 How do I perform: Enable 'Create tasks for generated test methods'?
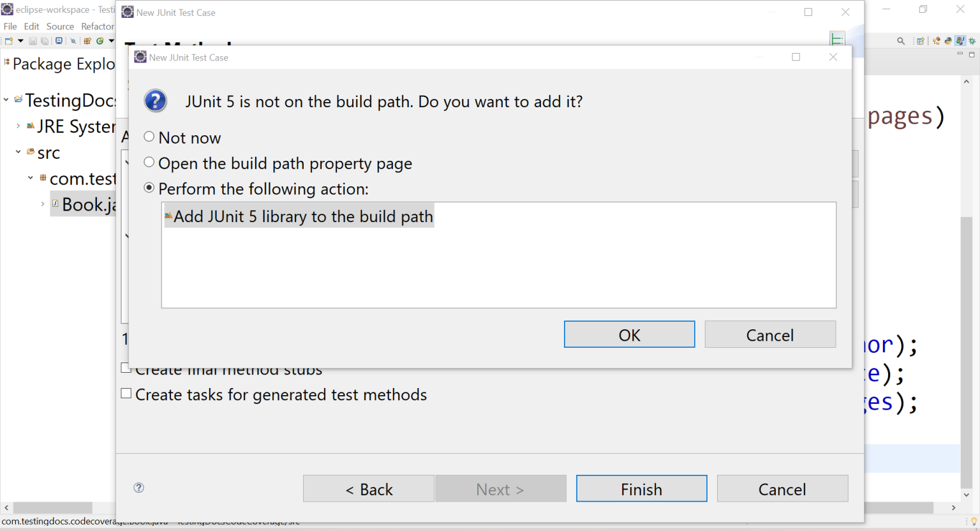tap(126, 394)
